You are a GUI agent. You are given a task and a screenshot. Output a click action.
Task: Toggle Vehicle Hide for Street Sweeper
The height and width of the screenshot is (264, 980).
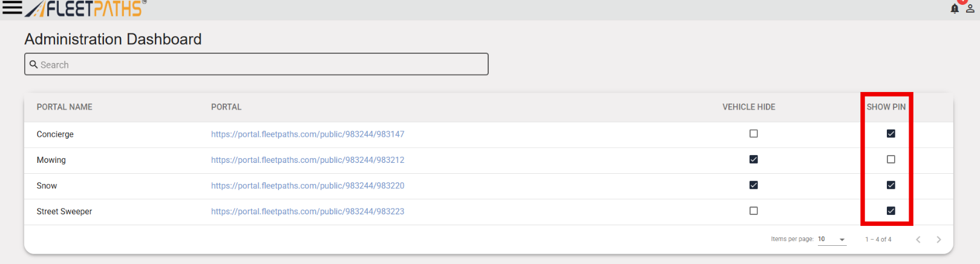pos(753,211)
